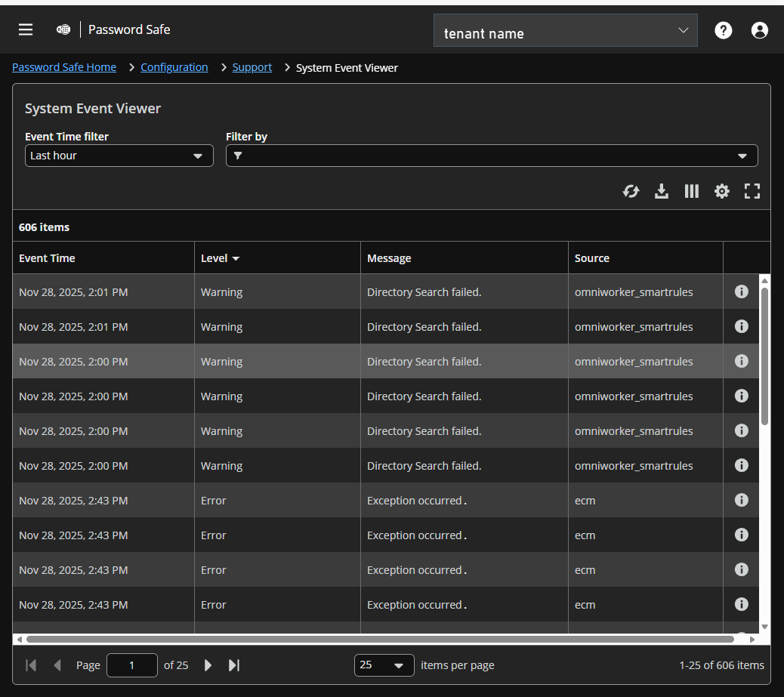Image resolution: width=784 pixels, height=697 pixels.
Task: Download the event list
Action: [662, 191]
